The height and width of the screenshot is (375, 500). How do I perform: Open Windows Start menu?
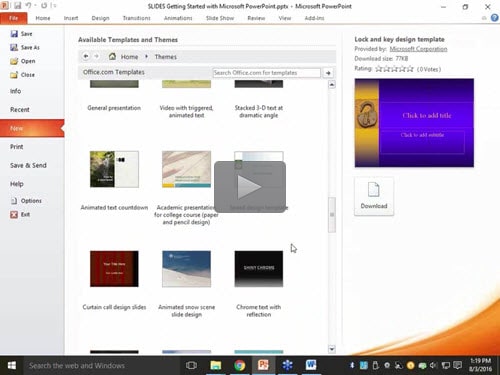12,365
